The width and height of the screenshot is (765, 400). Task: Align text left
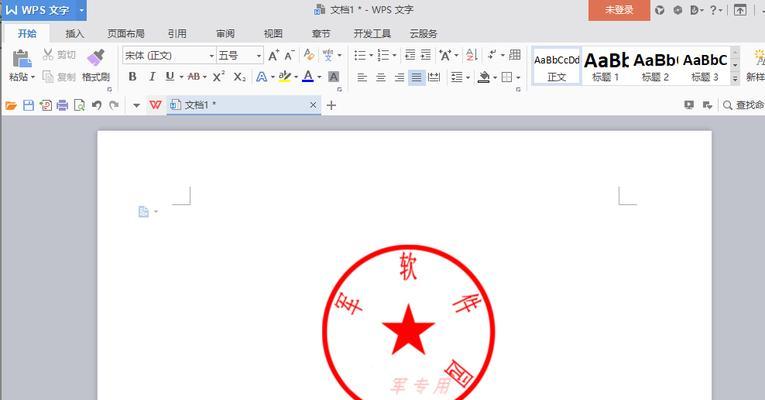click(x=362, y=77)
